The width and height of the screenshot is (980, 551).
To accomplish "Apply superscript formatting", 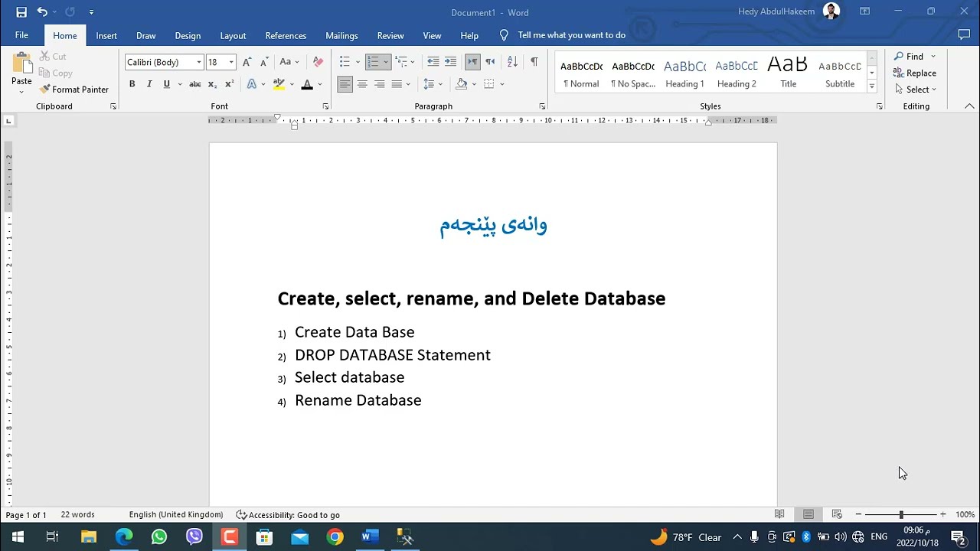I will coord(229,84).
